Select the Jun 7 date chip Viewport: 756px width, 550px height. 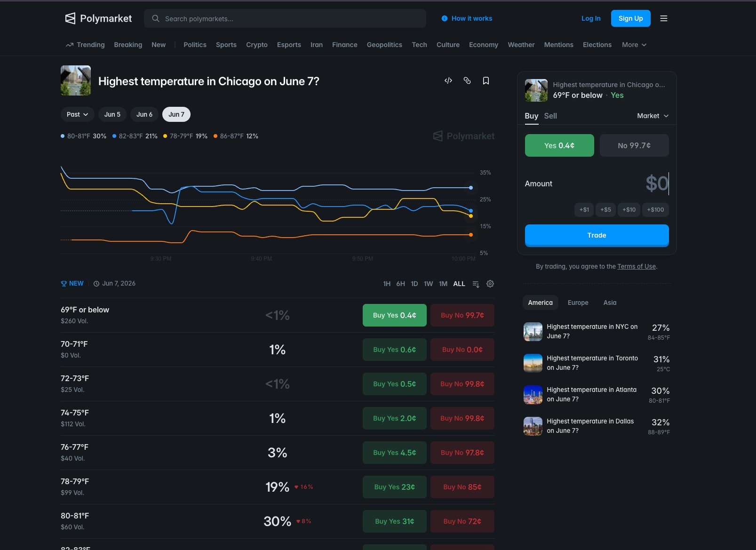click(176, 114)
